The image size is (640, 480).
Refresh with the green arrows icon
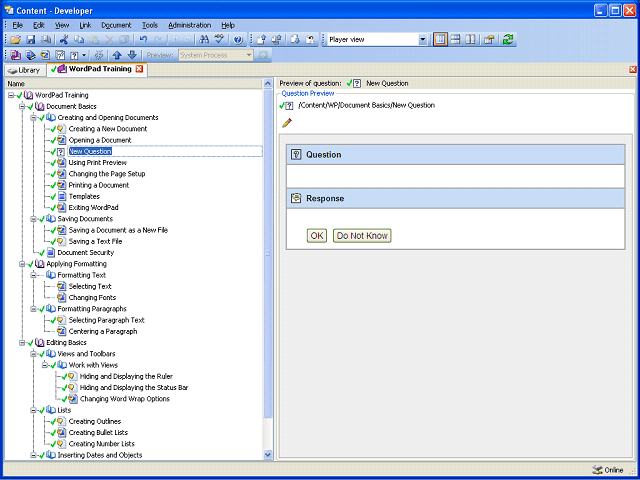click(508, 40)
